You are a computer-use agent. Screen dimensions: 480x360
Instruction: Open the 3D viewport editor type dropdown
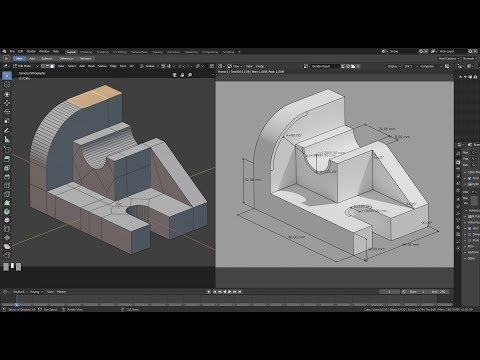pyautogui.click(x=6, y=66)
